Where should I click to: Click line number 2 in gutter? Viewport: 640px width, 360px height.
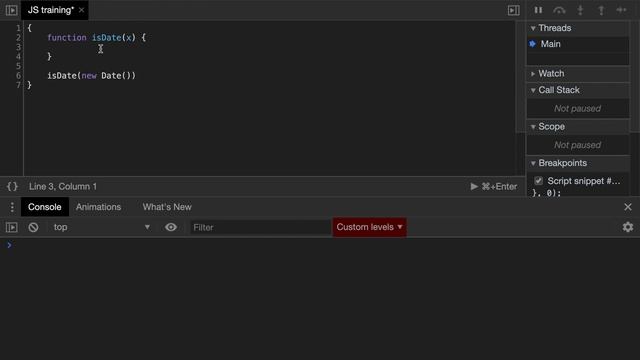click(18, 38)
